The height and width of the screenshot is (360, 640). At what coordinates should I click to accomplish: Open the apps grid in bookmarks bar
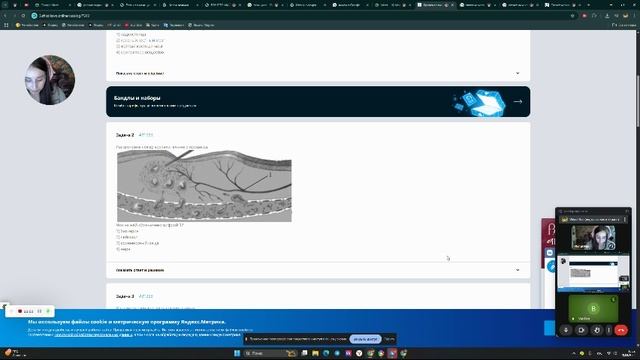[x=6, y=25]
